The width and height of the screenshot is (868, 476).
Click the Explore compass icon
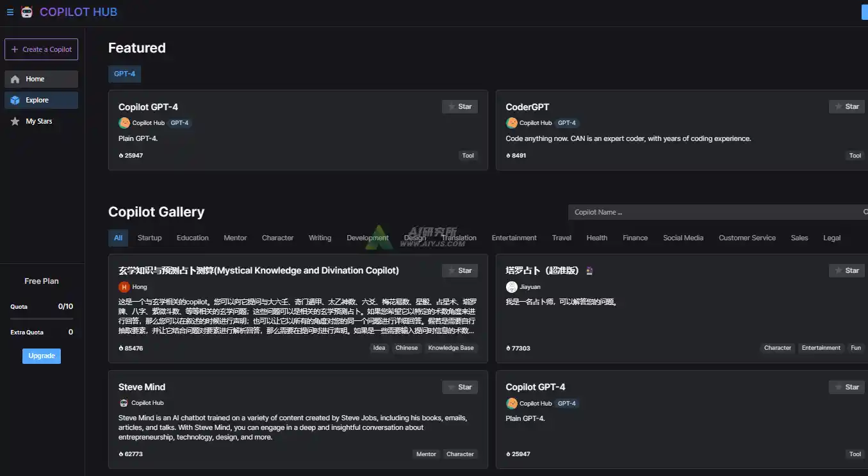(x=15, y=100)
